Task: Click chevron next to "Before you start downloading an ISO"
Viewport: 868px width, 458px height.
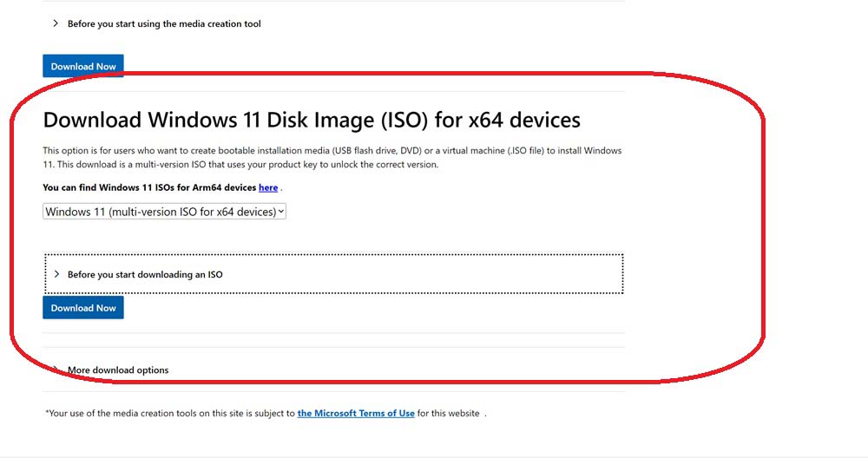Action: tap(56, 274)
